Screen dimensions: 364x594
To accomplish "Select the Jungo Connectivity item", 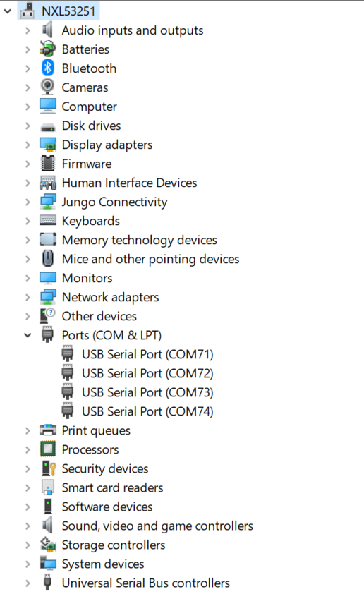I will pyautogui.click(x=114, y=202).
